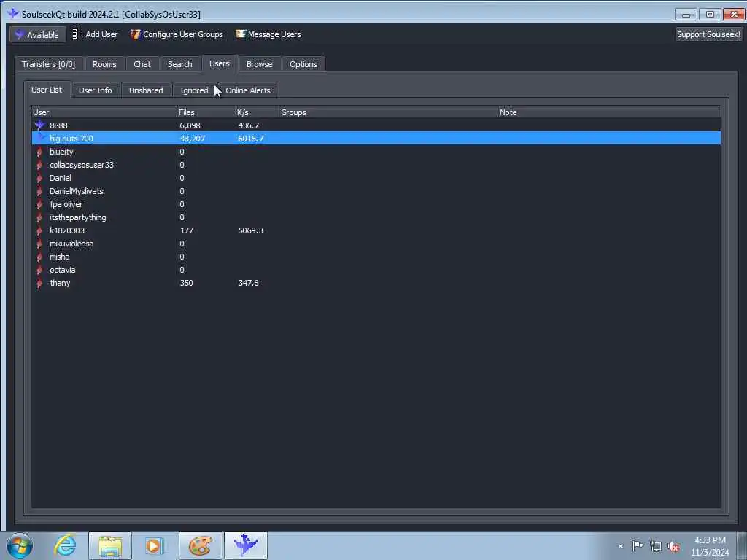Click the 347.6 speed value
Viewport: 747px width, 560px height.
pyautogui.click(x=248, y=283)
